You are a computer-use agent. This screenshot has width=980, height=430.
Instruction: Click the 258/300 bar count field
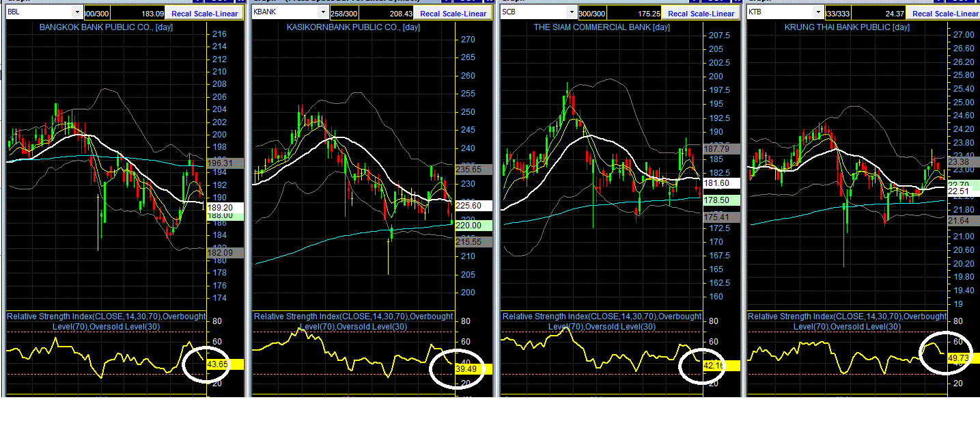pos(345,13)
